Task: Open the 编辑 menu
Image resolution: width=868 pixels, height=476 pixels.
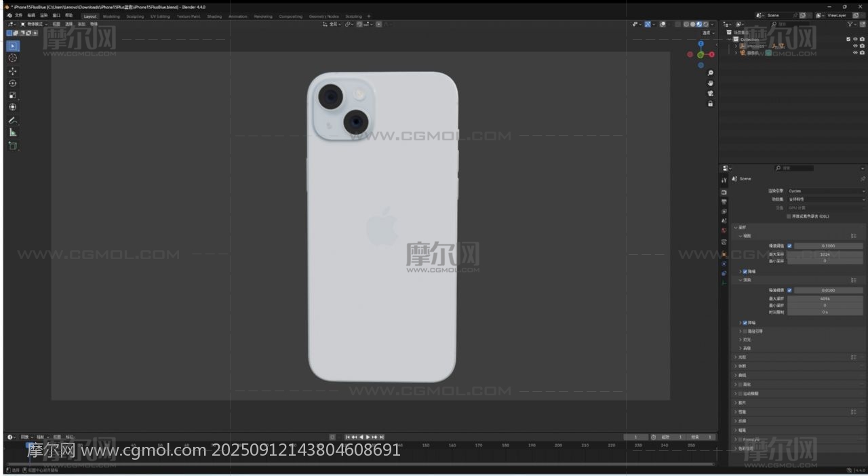Action: tap(31, 15)
